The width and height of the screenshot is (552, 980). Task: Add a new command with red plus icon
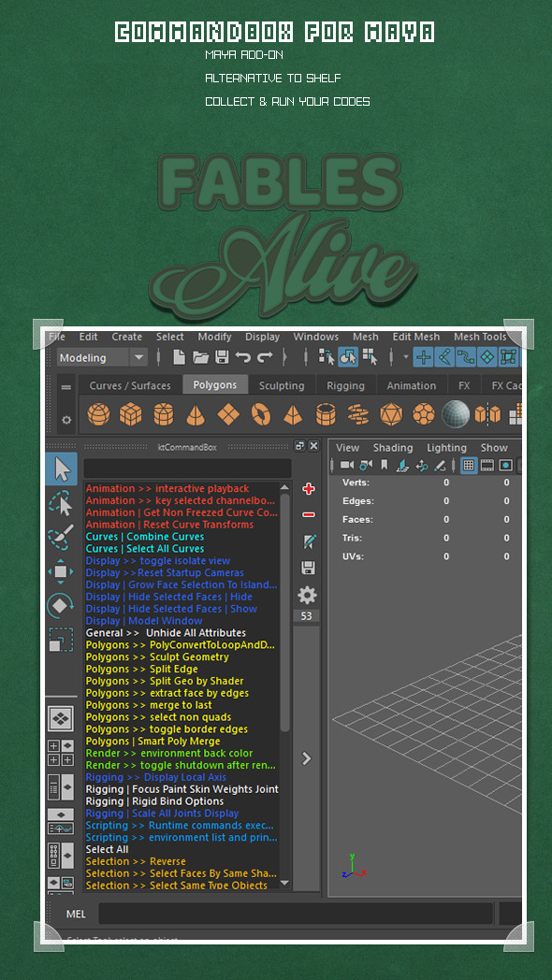(308, 489)
